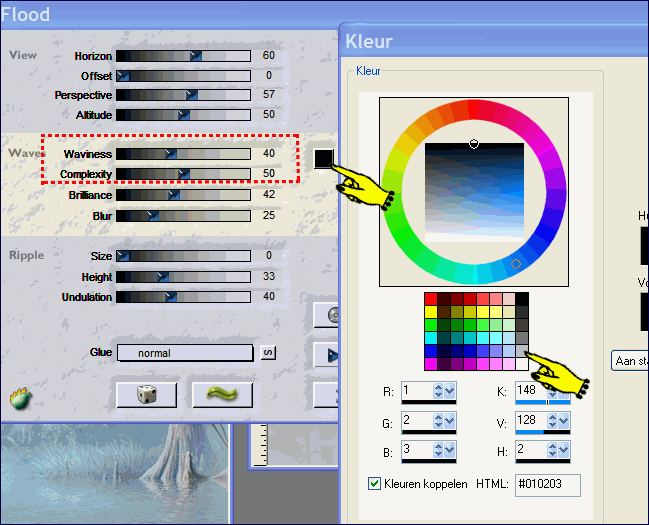Click the G value input field
649x525 pixels.
point(417,420)
